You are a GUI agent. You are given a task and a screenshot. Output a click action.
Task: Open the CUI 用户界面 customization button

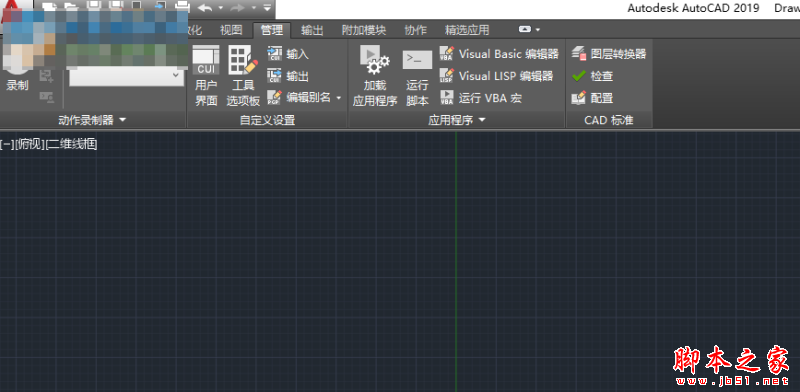(206, 76)
